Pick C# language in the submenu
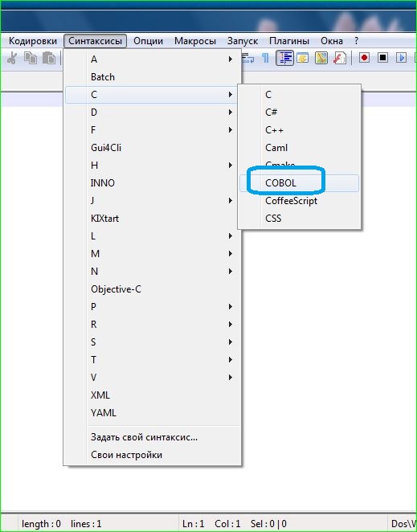Image resolution: width=417 pixels, height=532 pixels. [299, 113]
